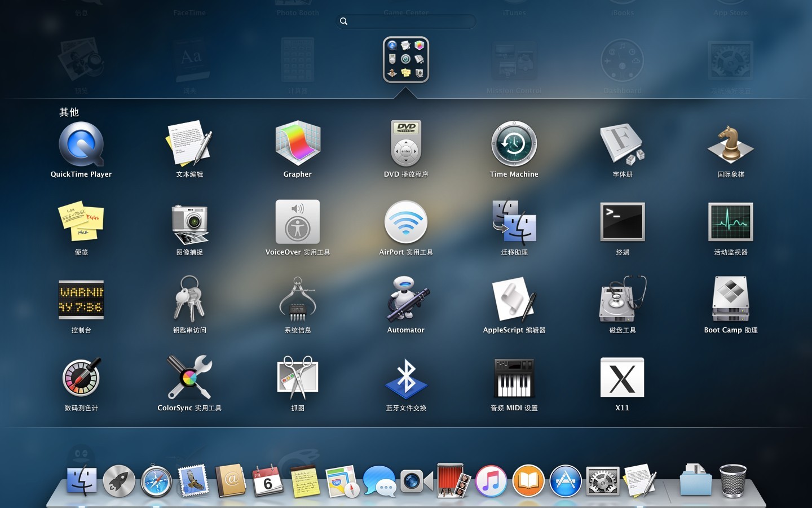Open ColorSync 实用工具

pos(189,377)
